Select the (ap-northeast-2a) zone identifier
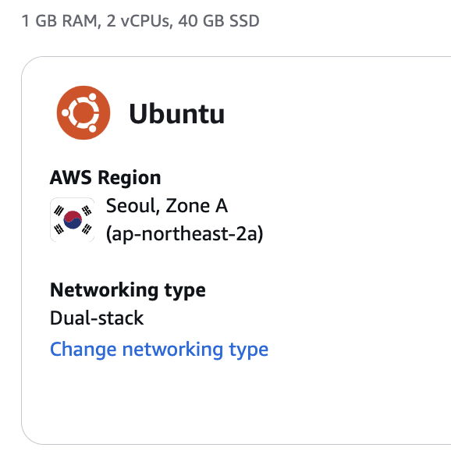The image size is (451, 476). click(x=184, y=234)
